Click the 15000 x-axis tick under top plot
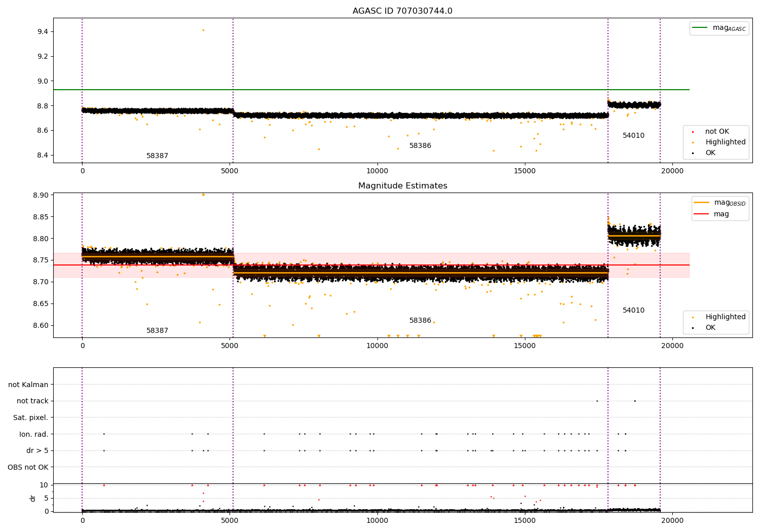The width and height of the screenshot is (760, 532). [x=524, y=171]
